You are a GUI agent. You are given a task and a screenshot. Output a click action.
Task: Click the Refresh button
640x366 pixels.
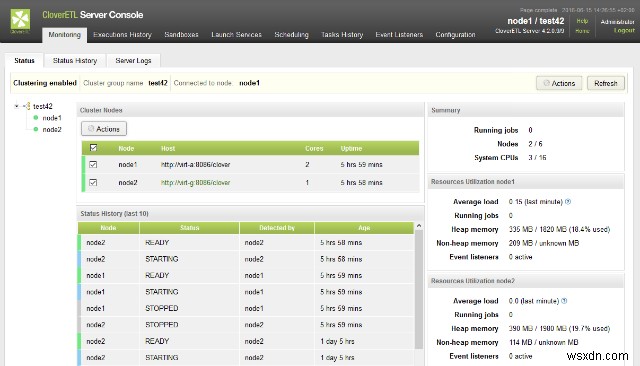(606, 83)
